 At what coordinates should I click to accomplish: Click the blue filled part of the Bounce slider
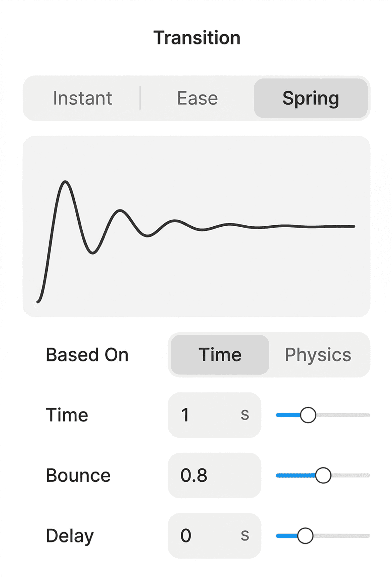(x=295, y=475)
